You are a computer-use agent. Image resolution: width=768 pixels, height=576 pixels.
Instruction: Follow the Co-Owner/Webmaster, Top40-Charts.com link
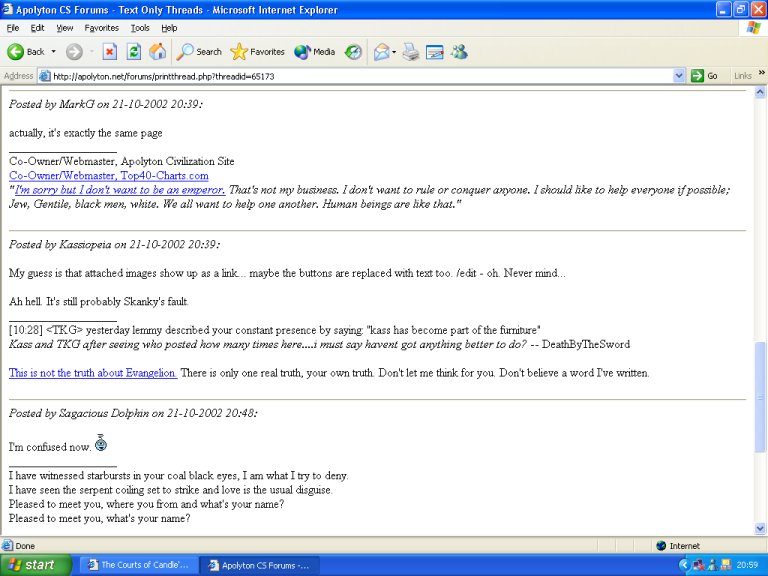[109, 176]
